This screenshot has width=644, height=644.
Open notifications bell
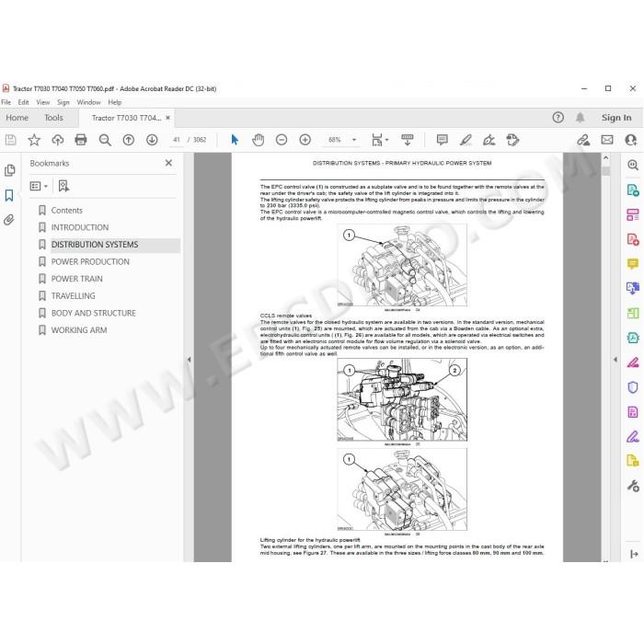coord(580,118)
